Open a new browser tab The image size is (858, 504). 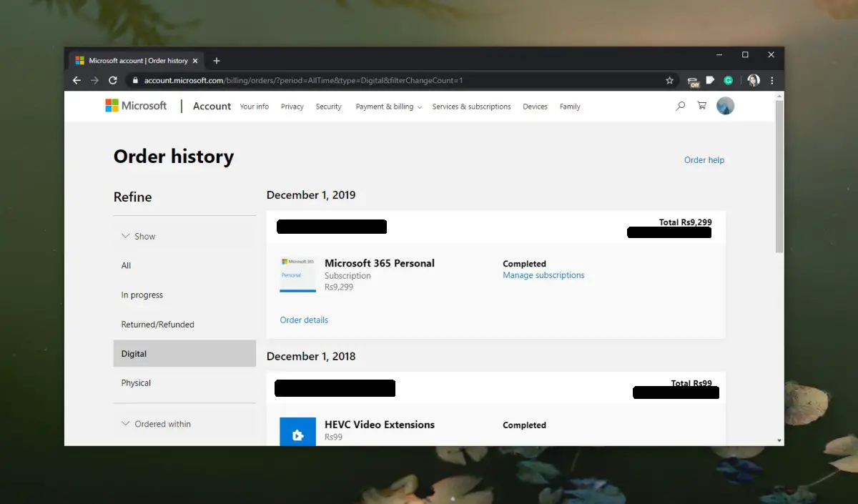pos(217,61)
